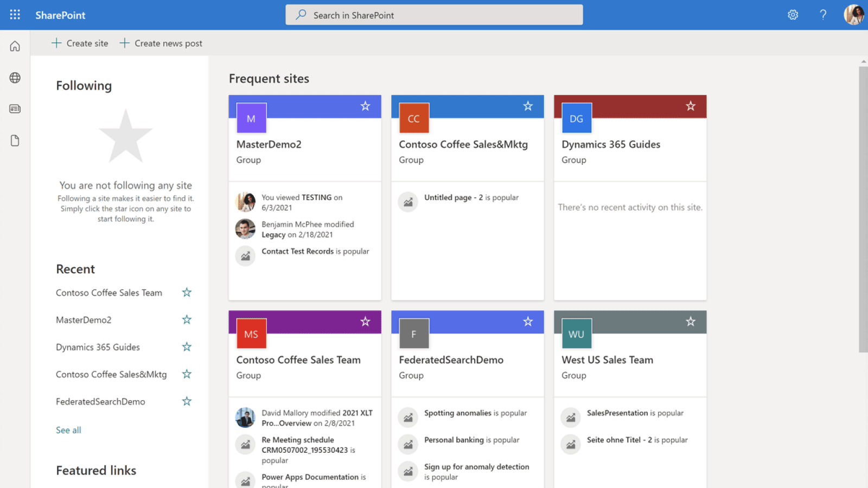868x488 pixels.
Task: Click Search in SharePoint field
Action: 434,15
